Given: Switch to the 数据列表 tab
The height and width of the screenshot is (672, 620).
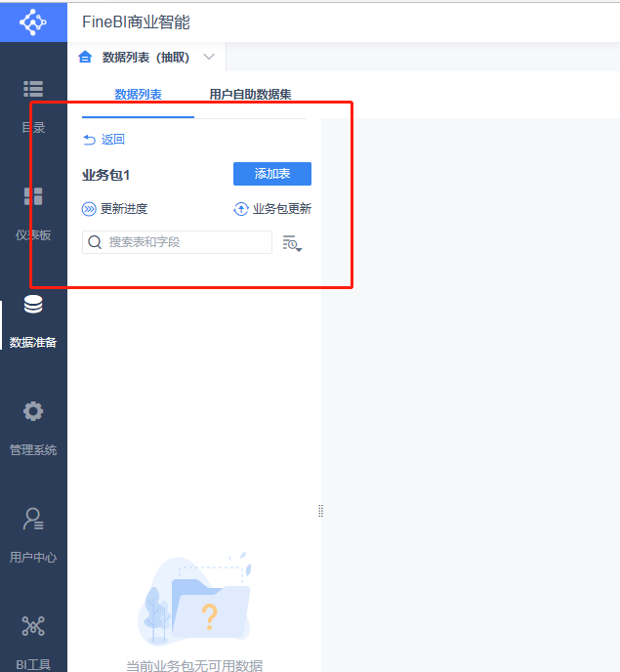Looking at the screenshot, I should pyautogui.click(x=138, y=95).
